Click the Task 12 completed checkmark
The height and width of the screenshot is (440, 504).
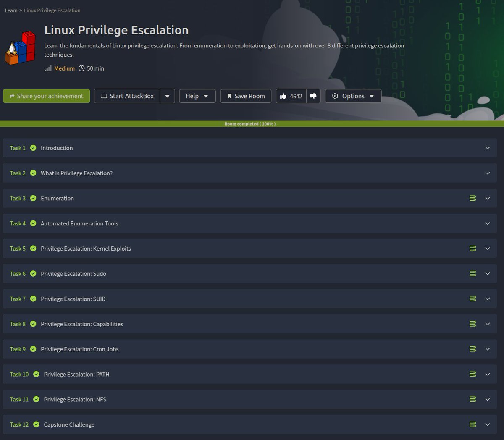coord(36,424)
